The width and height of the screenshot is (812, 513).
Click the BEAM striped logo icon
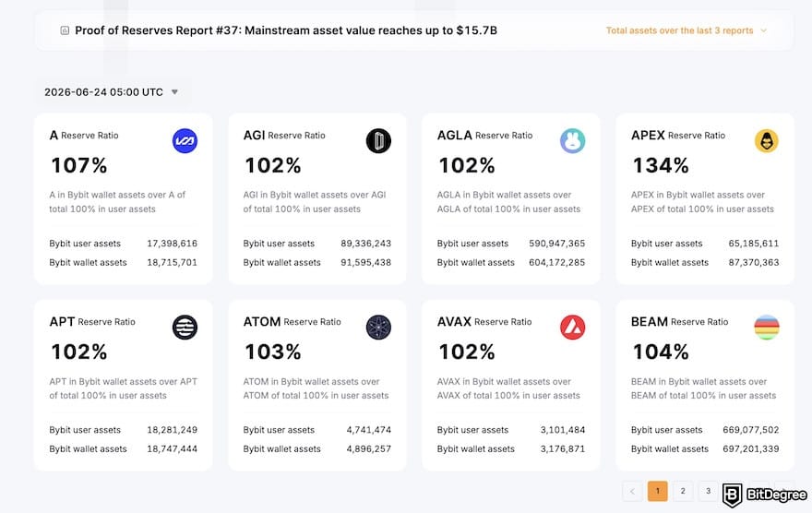(767, 328)
